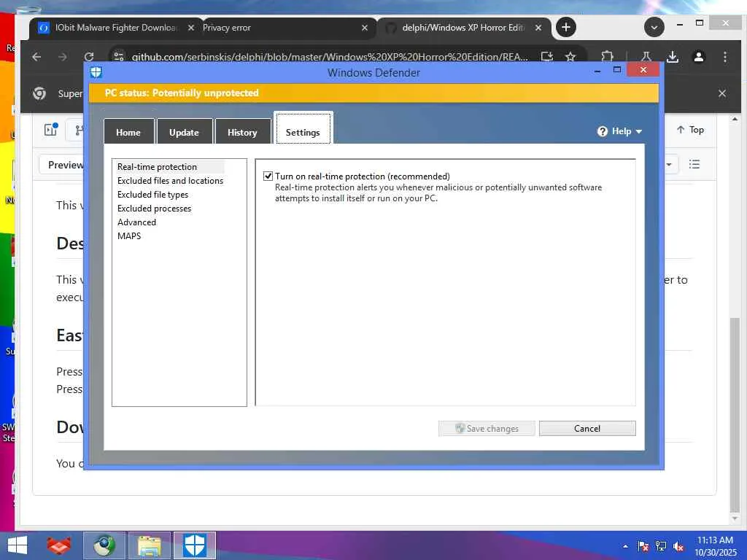Go back in Chrome
The height and width of the screenshot is (560, 747).
(36, 57)
